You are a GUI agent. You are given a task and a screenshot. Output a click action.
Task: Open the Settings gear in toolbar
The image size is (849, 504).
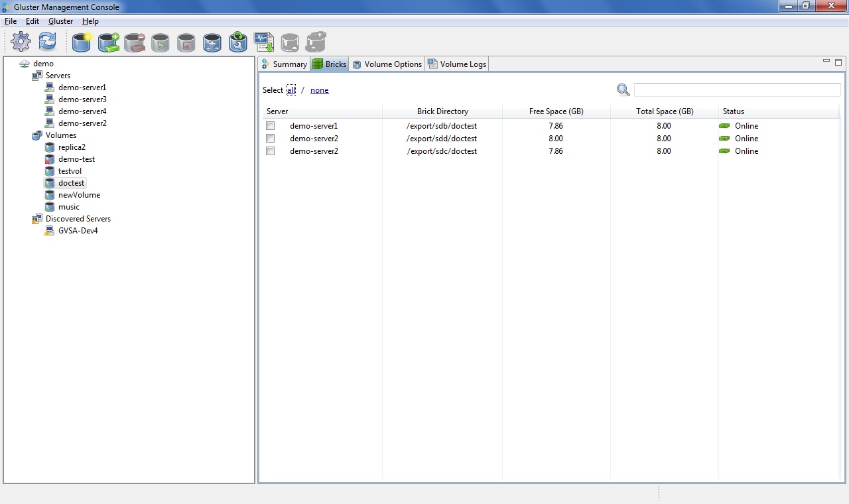click(x=21, y=42)
